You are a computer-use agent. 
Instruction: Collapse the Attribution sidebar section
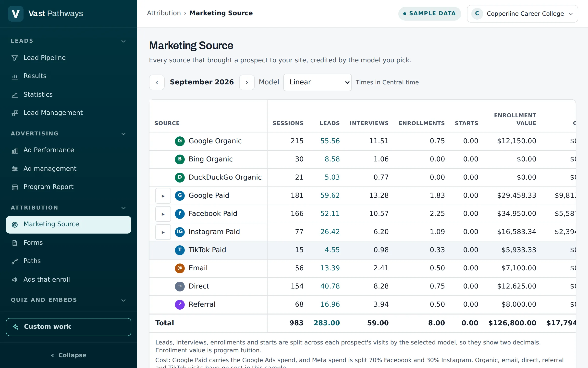[x=69, y=208]
